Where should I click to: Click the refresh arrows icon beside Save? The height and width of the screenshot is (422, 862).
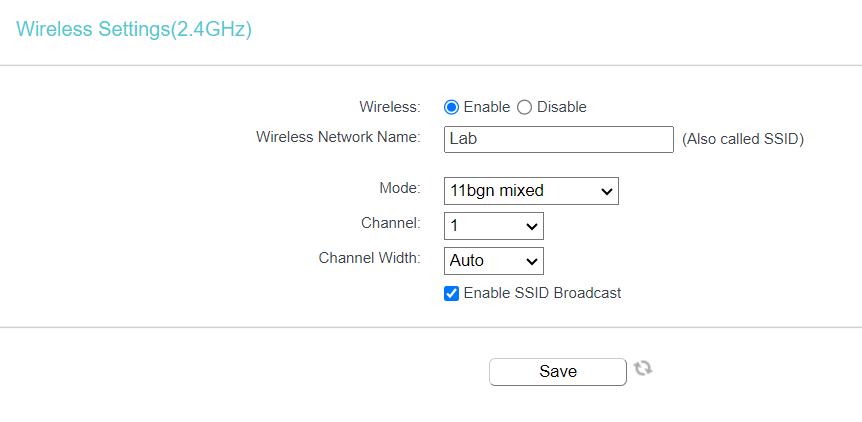coord(643,368)
